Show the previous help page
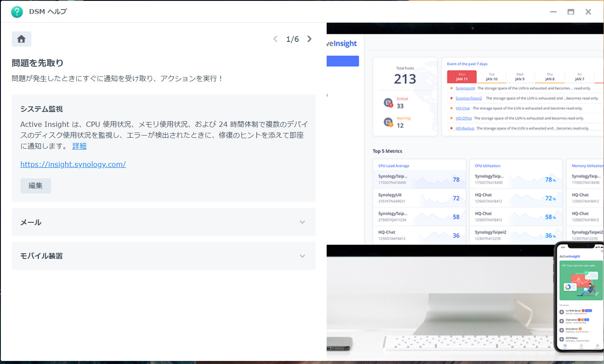 [x=275, y=39]
